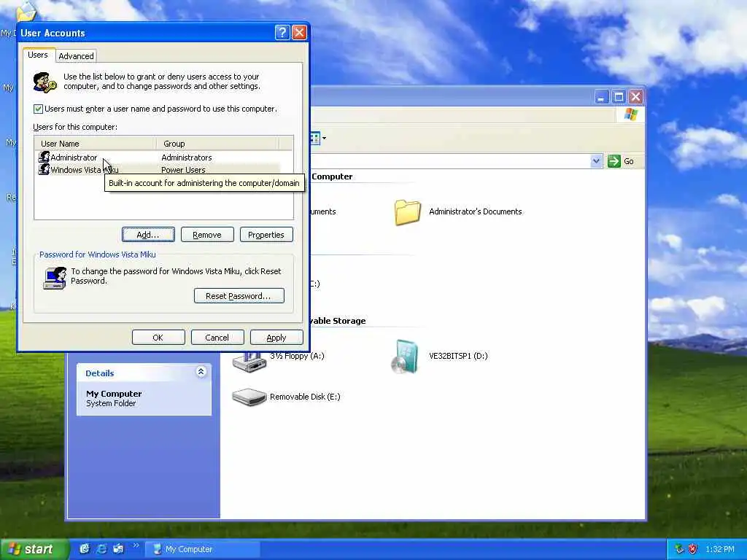Click the network connection tray icon
The height and width of the screenshot is (560, 747).
[x=679, y=549]
